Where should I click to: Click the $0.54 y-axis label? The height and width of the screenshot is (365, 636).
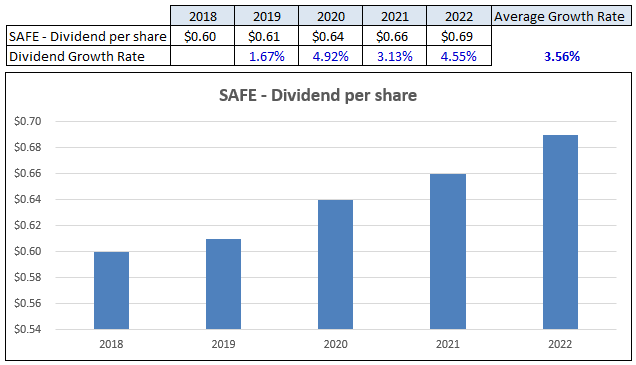pos(28,329)
